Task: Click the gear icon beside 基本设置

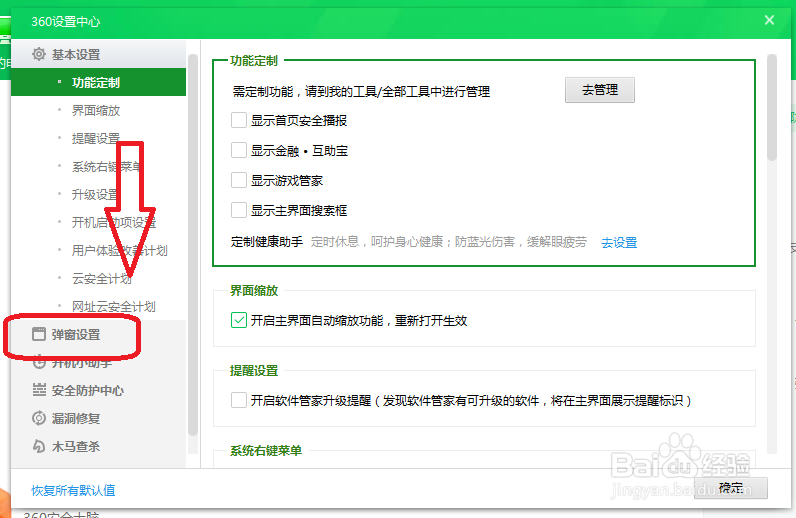Action: click(x=39, y=54)
